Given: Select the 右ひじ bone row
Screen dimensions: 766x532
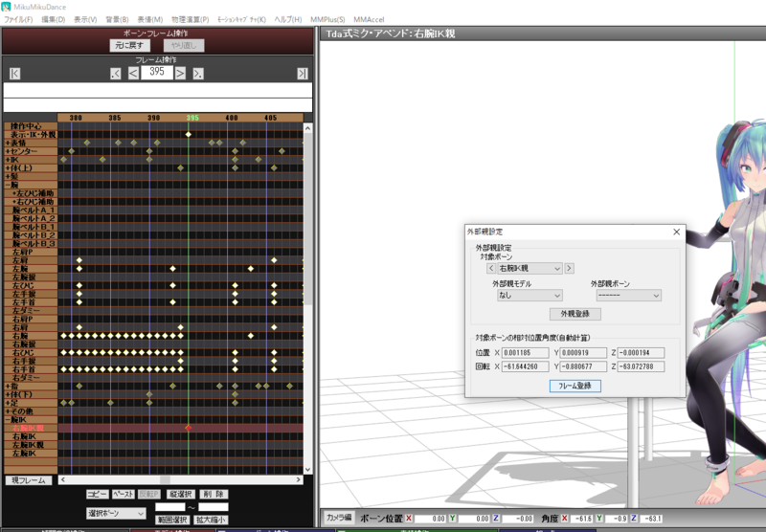Looking at the screenshot, I should coord(31,352).
